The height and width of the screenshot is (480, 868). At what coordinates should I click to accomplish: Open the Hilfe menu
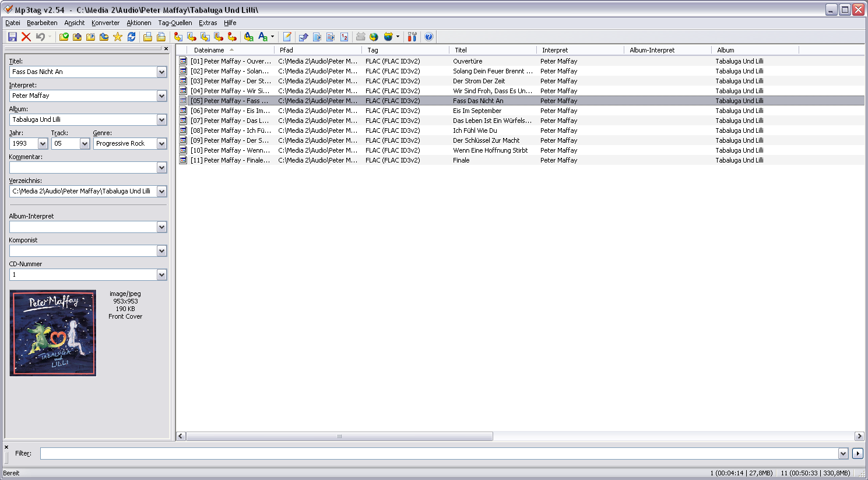coord(230,23)
